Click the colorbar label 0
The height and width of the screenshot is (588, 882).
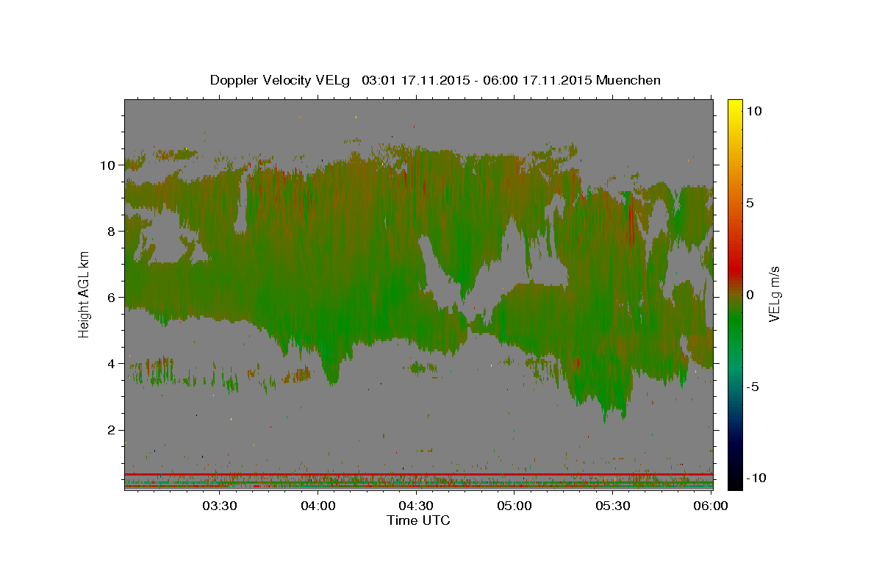[750, 295]
